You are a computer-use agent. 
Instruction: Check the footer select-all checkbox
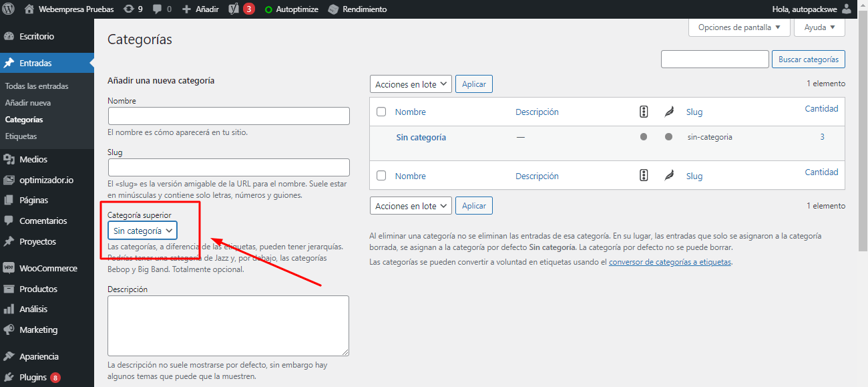(381, 175)
